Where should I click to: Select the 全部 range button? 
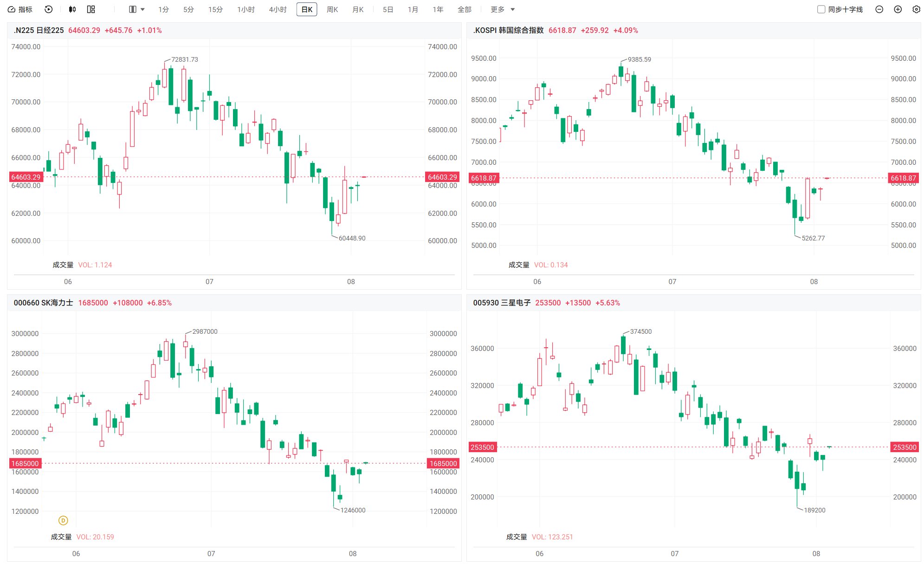465,9
